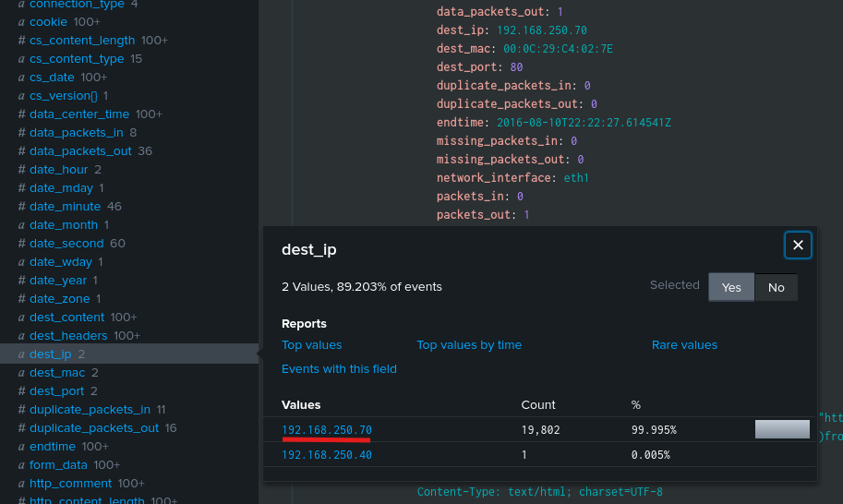Image resolution: width=843 pixels, height=504 pixels.
Task: Open the cs_content_length field
Action: pyautogui.click(x=82, y=41)
